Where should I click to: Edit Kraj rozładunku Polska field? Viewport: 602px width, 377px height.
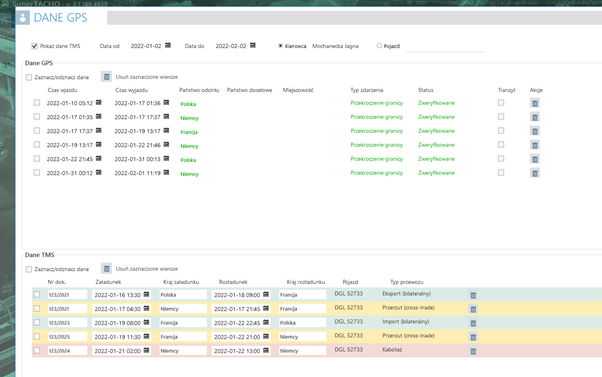302,323
